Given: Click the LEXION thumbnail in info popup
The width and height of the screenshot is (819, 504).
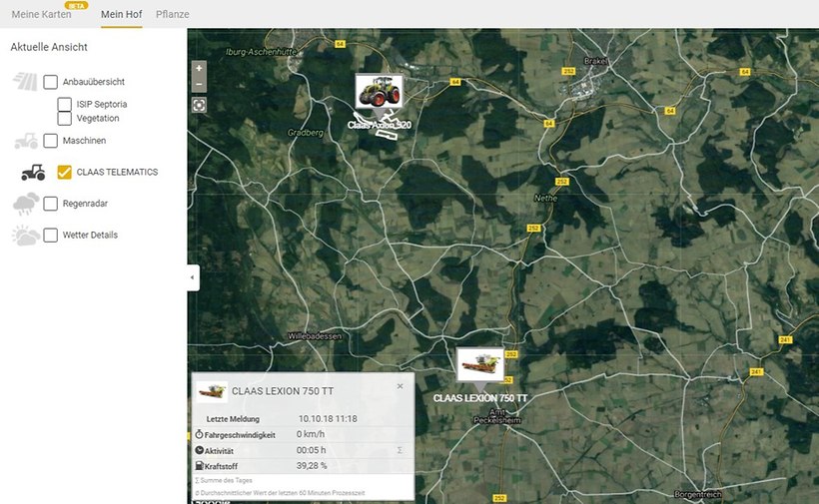Looking at the screenshot, I should 212,391.
